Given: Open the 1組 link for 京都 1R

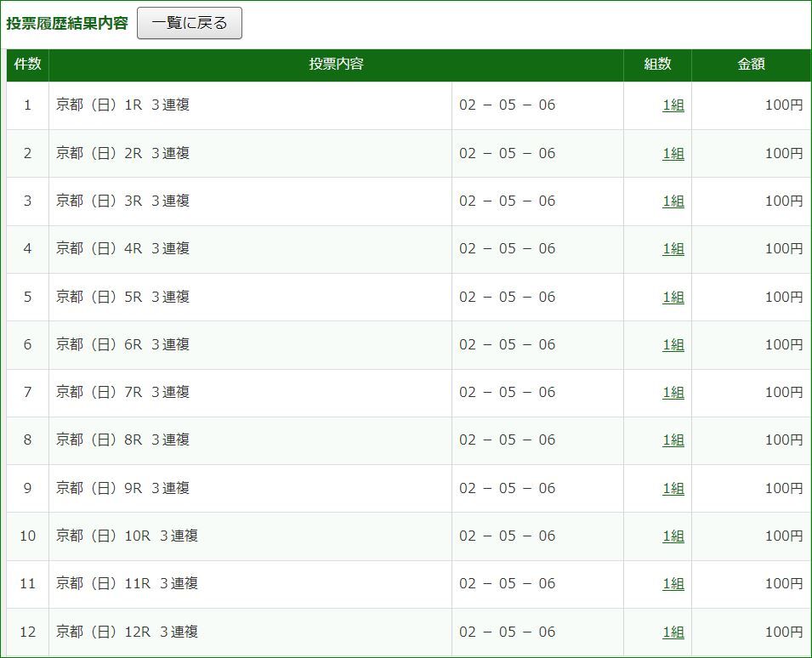Looking at the screenshot, I should [673, 105].
